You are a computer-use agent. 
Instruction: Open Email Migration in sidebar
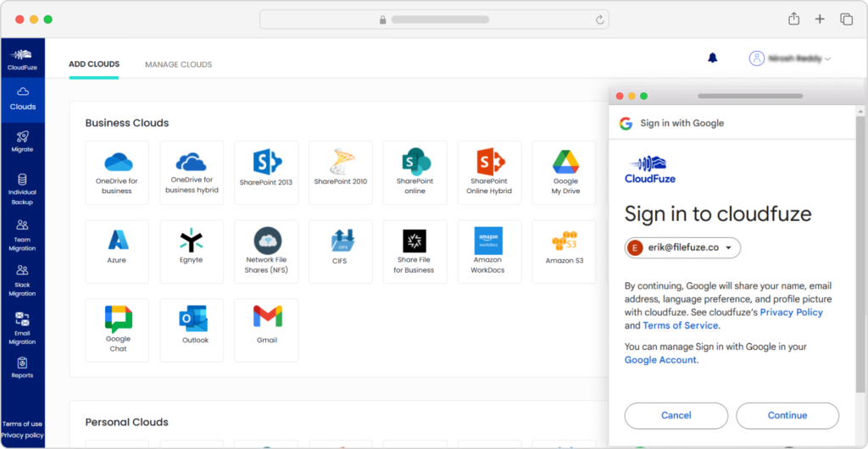(22, 329)
